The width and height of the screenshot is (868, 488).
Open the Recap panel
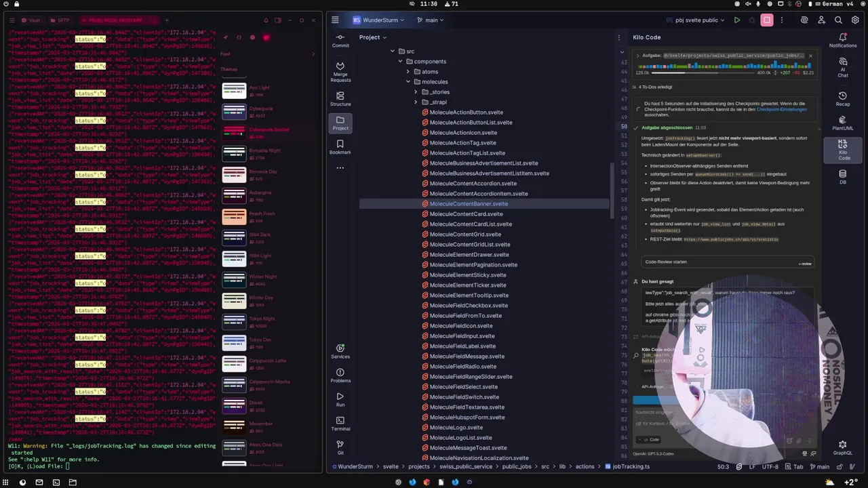[843, 99]
